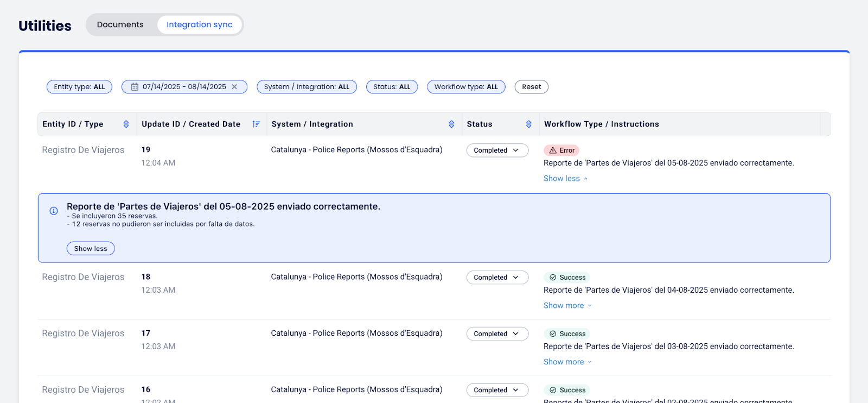
Task: Sort by Update ID / Created Date icon
Action: 256,124
